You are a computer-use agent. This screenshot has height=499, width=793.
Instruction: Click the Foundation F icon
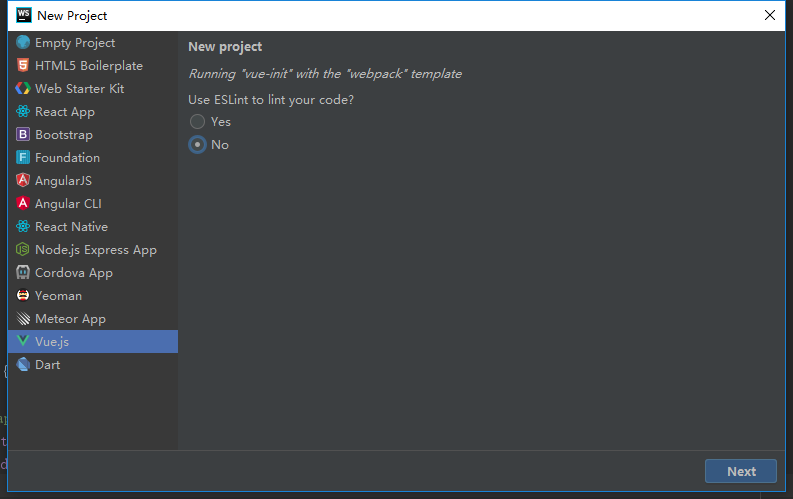(x=23, y=157)
